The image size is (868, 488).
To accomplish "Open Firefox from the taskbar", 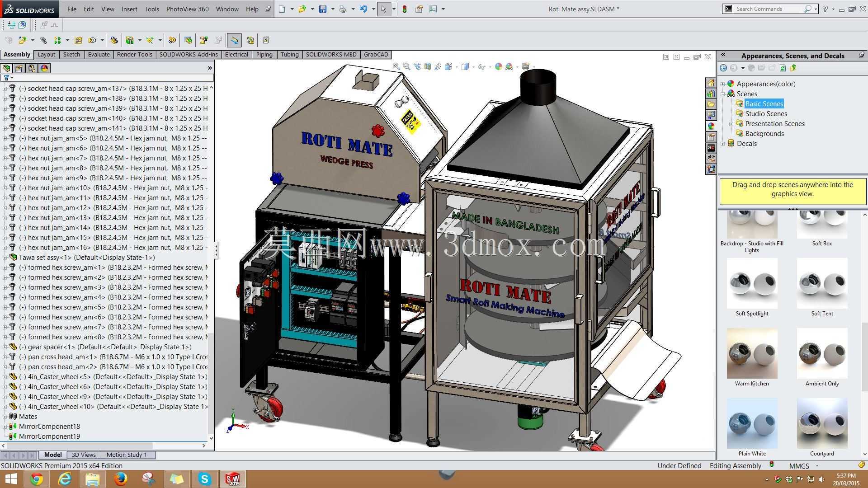I will tap(120, 479).
